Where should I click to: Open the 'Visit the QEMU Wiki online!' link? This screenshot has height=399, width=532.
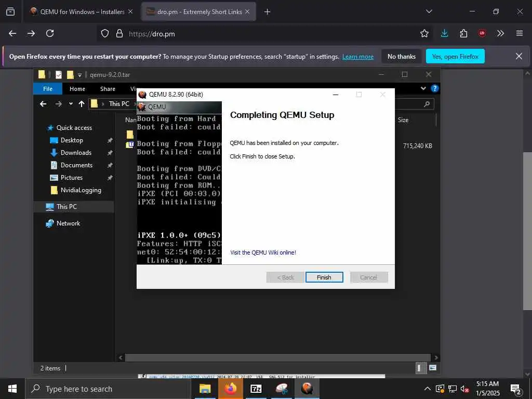tap(263, 252)
